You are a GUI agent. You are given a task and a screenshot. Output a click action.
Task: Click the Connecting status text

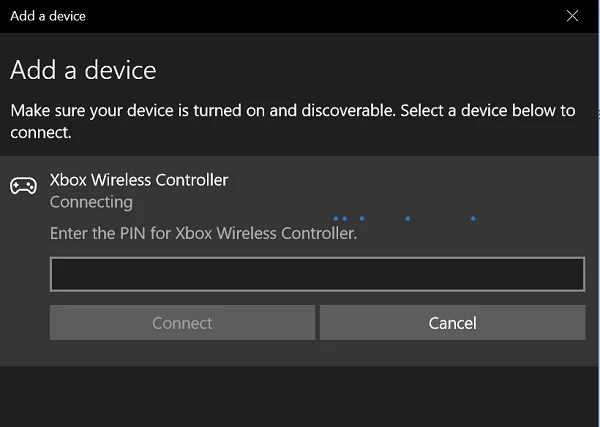click(91, 202)
